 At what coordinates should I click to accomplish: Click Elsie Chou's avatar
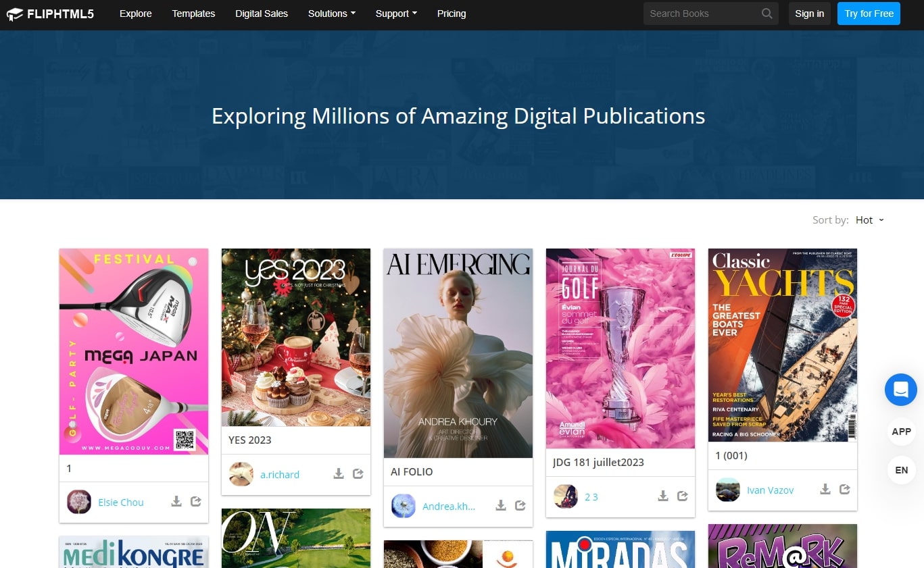[x=79, y=502]
